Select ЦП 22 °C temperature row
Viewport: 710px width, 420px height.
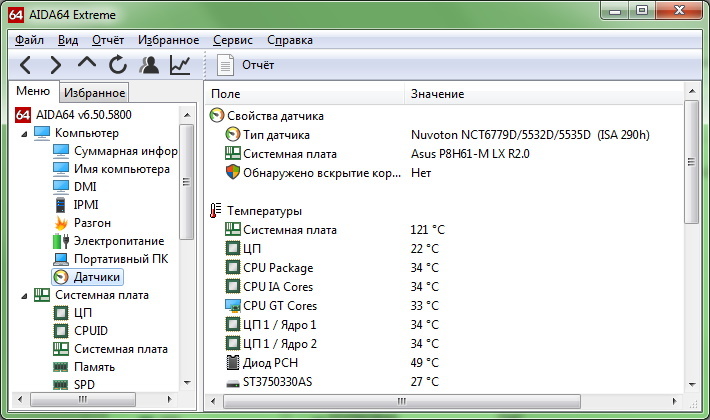pos(446,249)
